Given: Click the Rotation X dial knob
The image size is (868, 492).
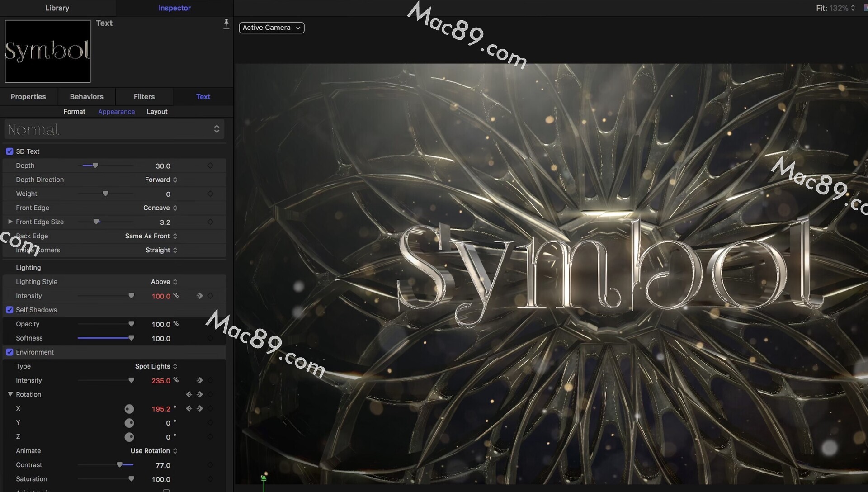Looking at the screenshot, I should [x=129, y=409].
